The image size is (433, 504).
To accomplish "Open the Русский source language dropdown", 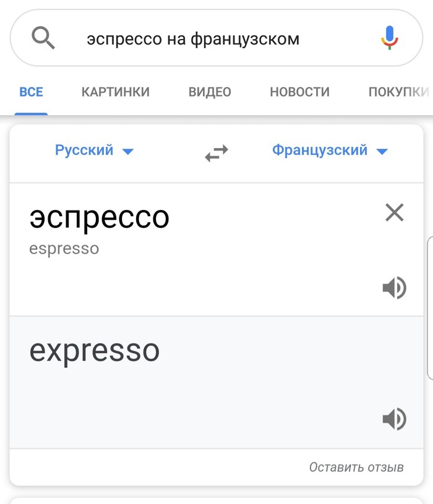I will click(x=94, y=150).
